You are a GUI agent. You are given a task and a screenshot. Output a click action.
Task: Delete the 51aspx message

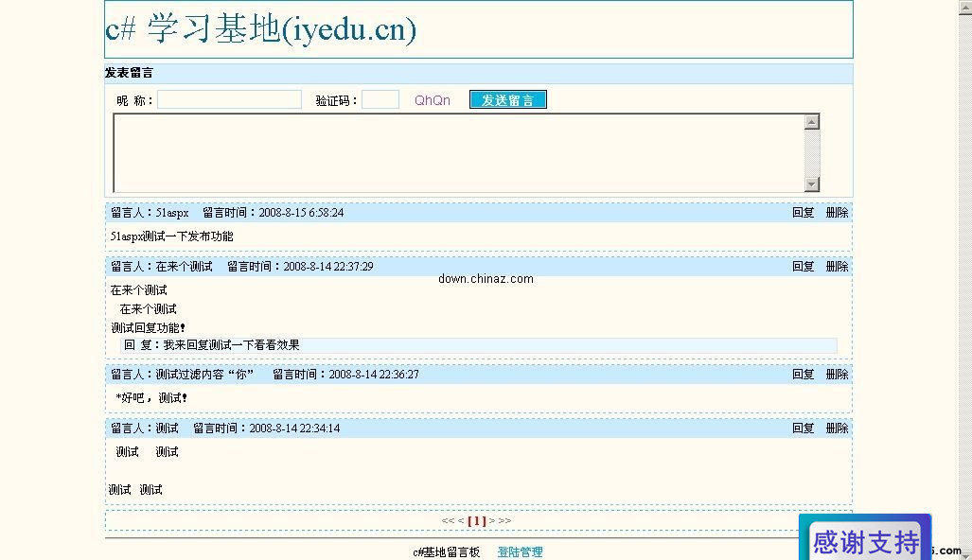(837, 213)
